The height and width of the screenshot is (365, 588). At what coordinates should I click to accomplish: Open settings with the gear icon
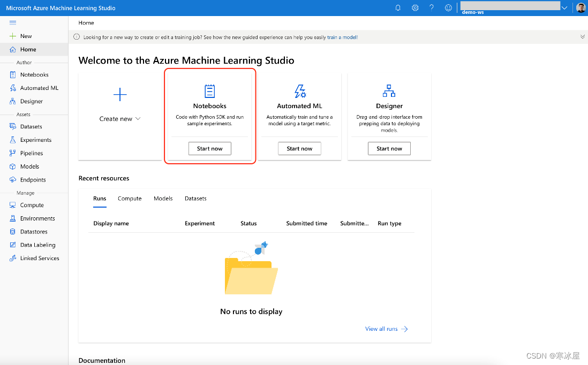point(414,8)
